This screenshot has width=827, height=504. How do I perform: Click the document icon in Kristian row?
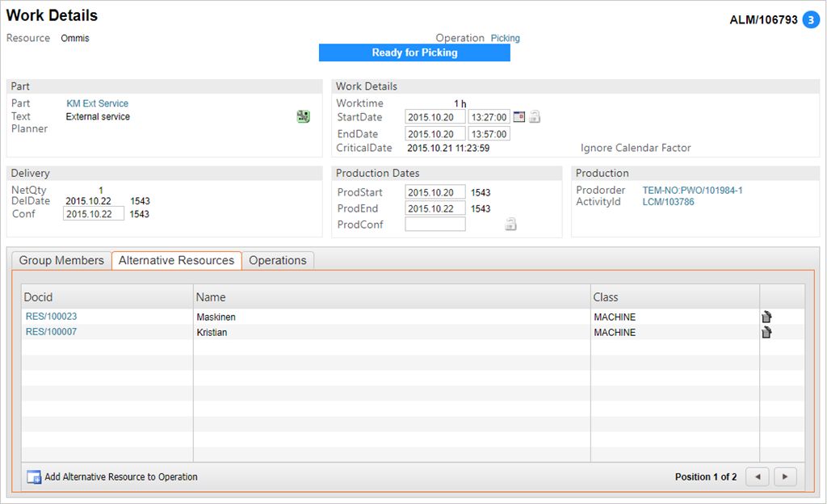766,332
